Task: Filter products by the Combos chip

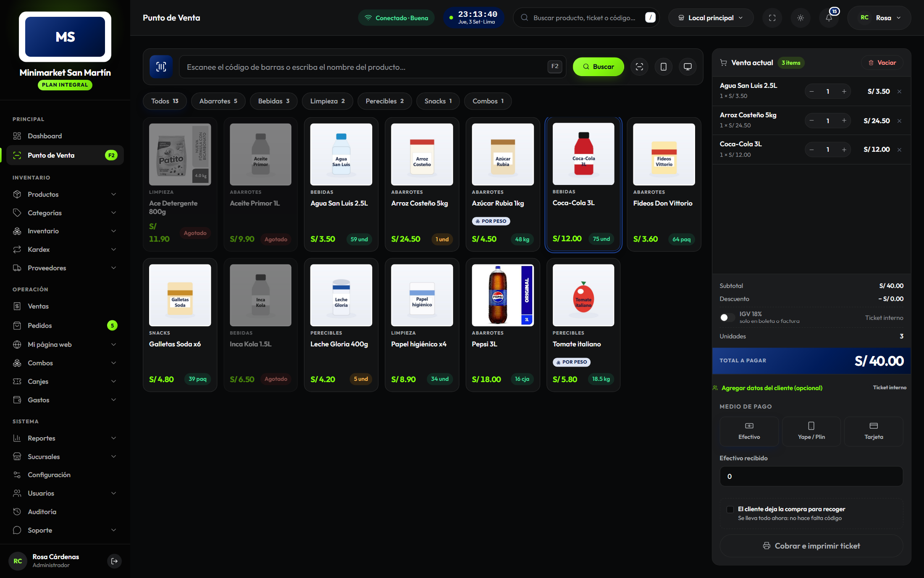Action: 488,101
